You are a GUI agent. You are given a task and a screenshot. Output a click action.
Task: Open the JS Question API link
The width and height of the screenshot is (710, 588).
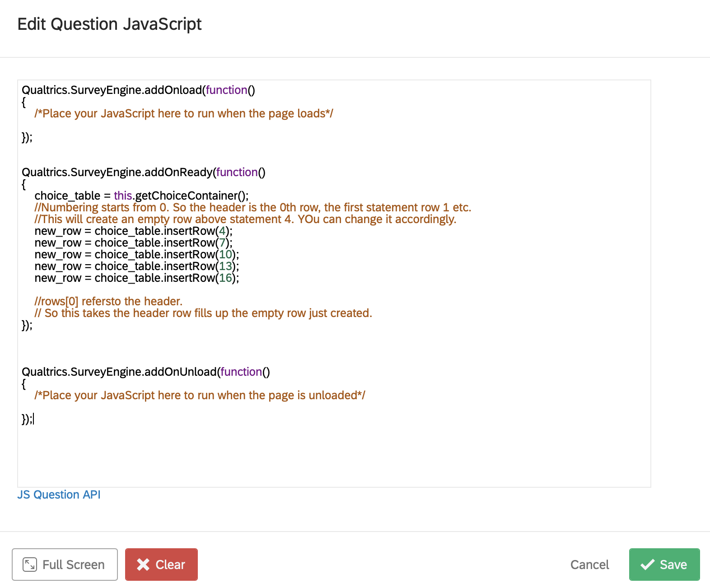[59, 495]
